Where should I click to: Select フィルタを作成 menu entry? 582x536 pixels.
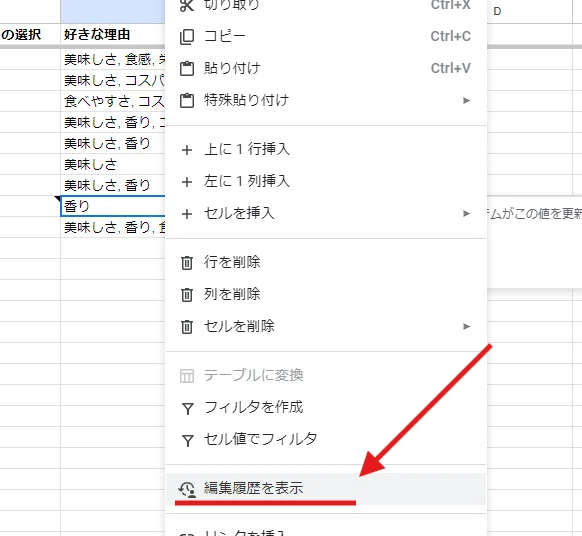[326, 408]
